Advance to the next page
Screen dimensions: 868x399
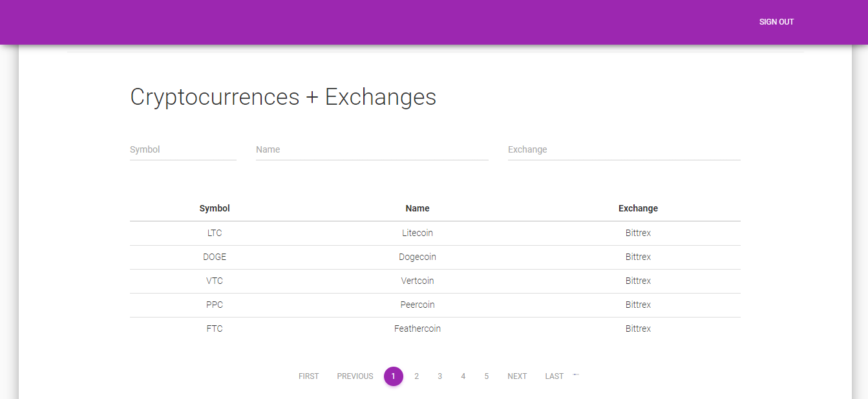(517, 376)
